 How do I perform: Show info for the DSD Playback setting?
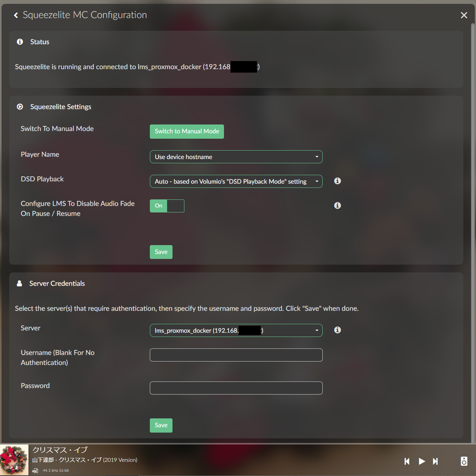[337, 181]
